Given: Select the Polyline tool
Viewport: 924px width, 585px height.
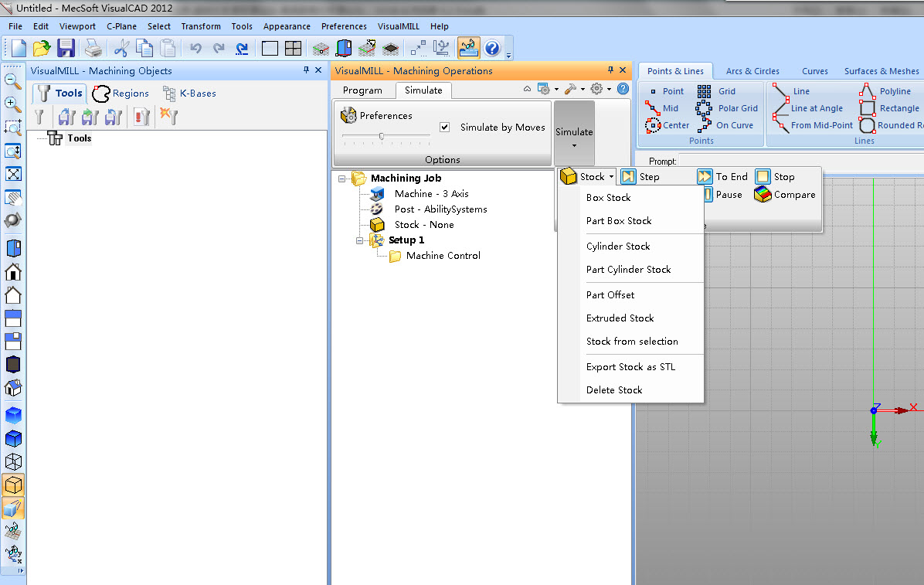Looking at the screenshot, I should (885, 91).
